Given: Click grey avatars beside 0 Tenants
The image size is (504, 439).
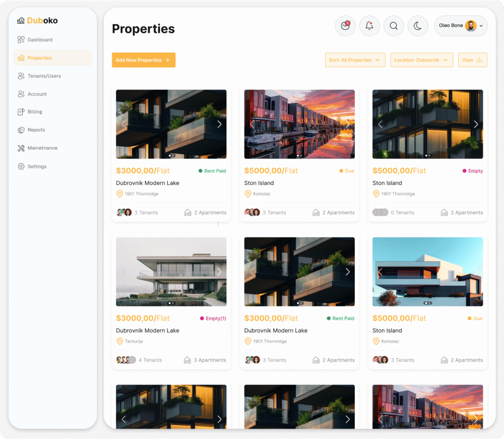Looking at the screenshot, I should (x=380, y=212).
